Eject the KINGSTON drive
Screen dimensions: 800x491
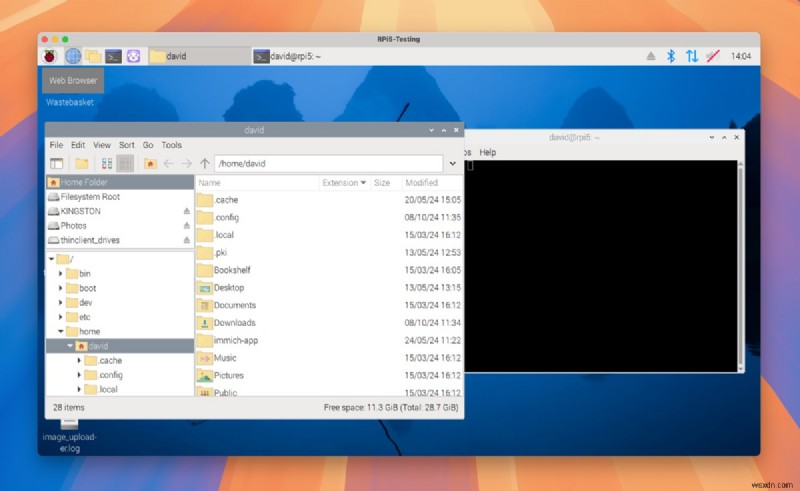click(x=187, y=211)
